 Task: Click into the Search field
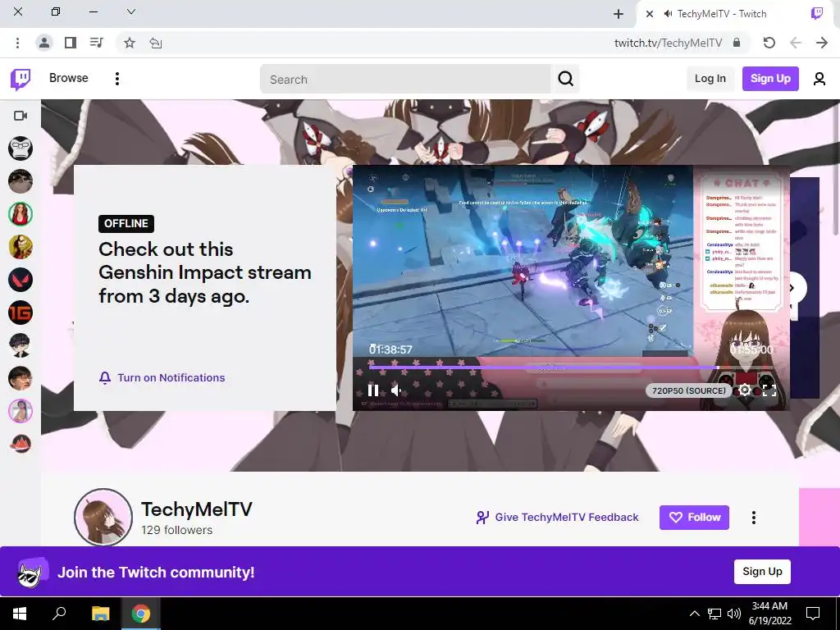pos(405,80)
